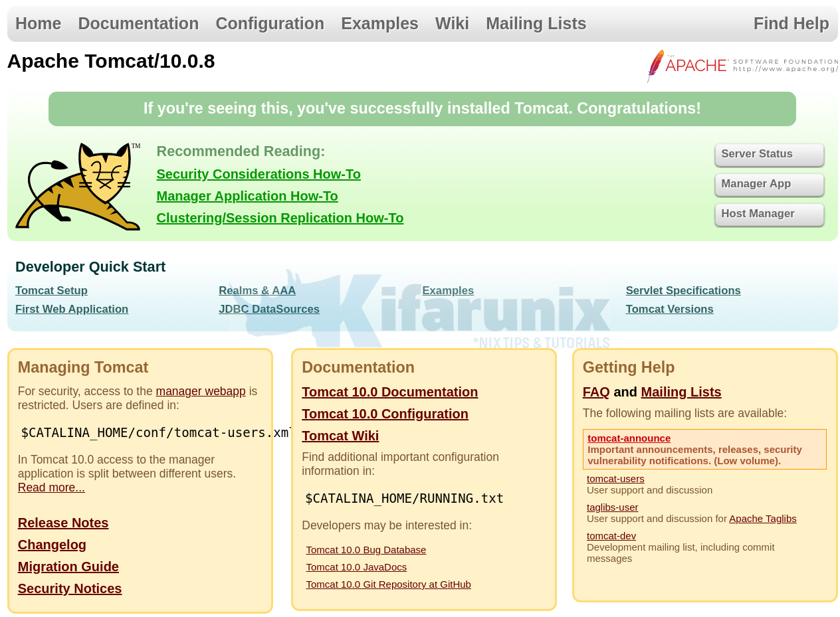Open the Examples navigation item
The image size is (840, 617).
tap(379, 23)
